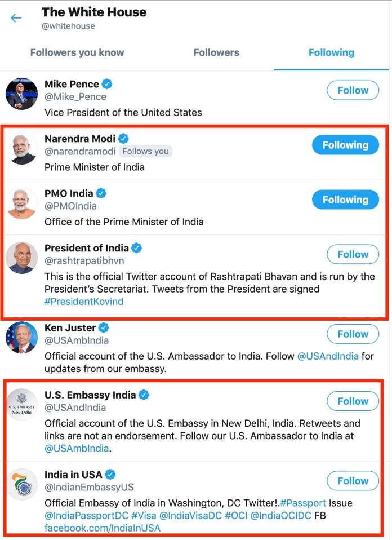Open the facebook.com/IndiaInUSA link
Screen dimensions: 392x540
pyautogui.click(x=103, y=528)
